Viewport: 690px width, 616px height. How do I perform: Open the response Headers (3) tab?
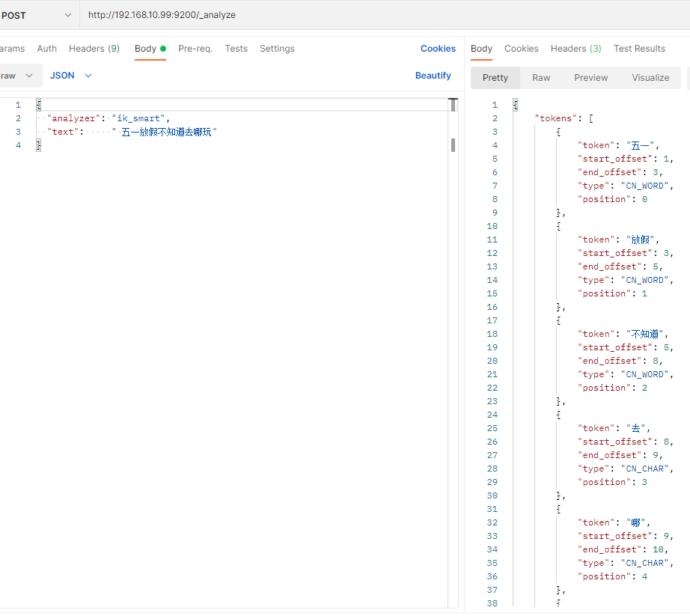pos(575,49)
